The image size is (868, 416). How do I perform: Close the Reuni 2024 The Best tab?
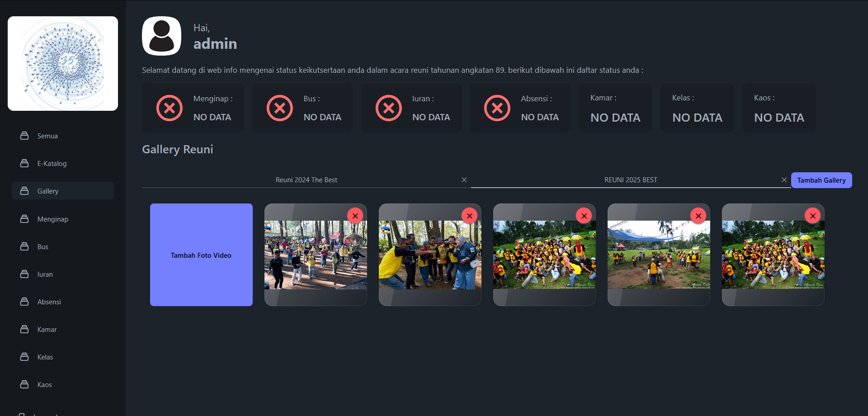coord(464,180)
